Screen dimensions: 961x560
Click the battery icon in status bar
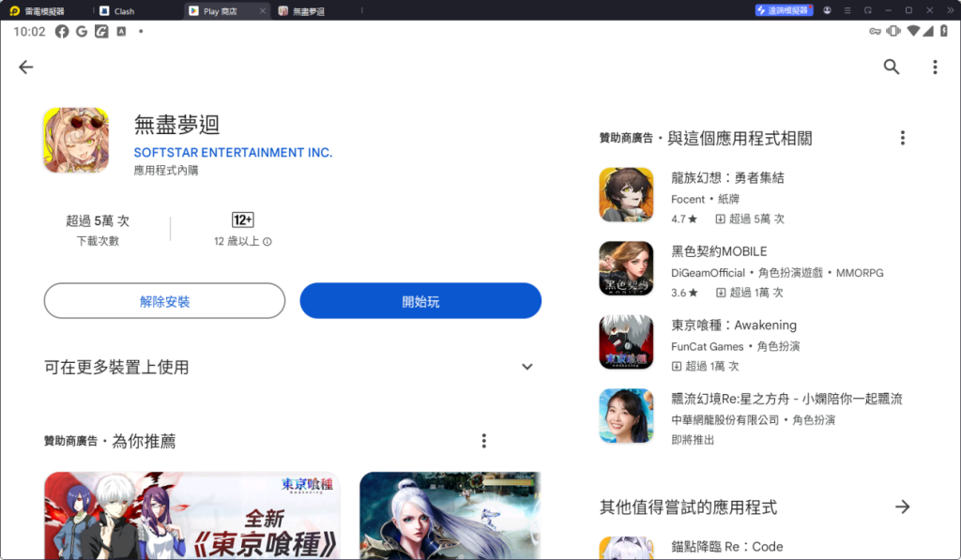[944, 31]
